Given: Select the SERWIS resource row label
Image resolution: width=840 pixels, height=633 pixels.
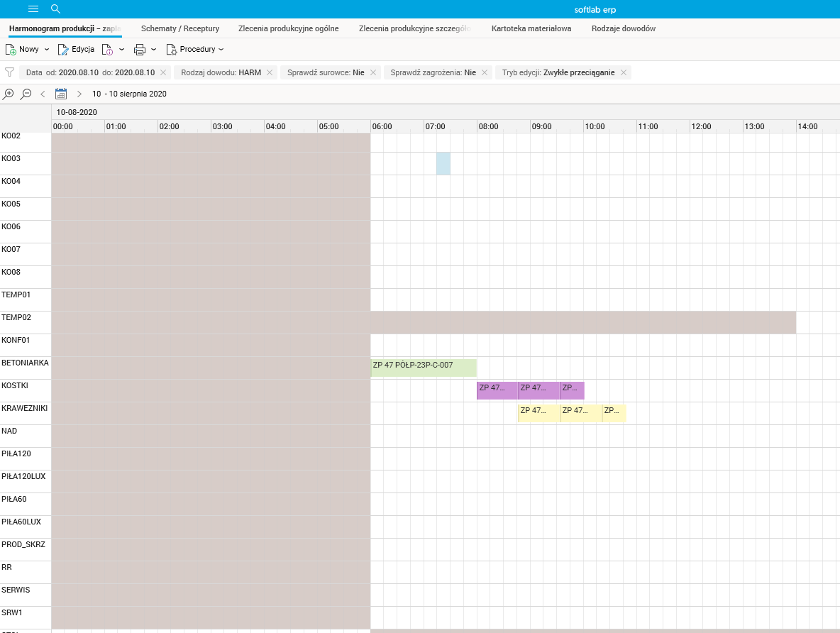Looking at the screenshot, I should (16, 590).
